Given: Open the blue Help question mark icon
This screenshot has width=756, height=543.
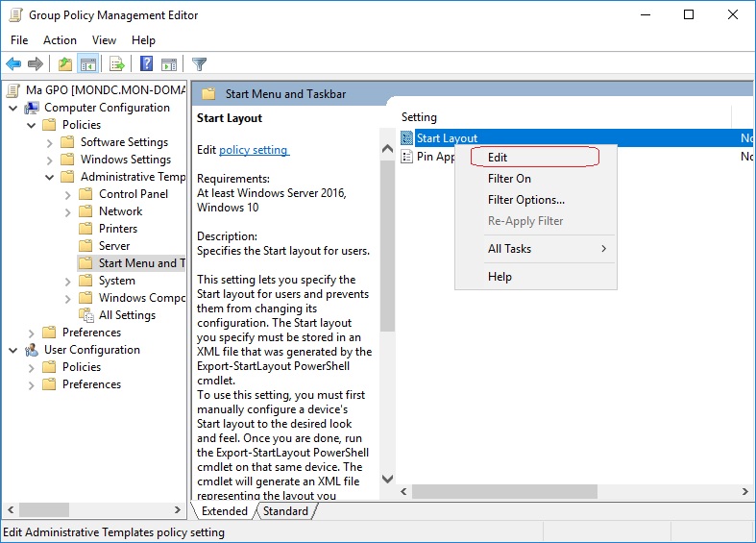Looking at the screenshot, I should (x=146, y=63).
